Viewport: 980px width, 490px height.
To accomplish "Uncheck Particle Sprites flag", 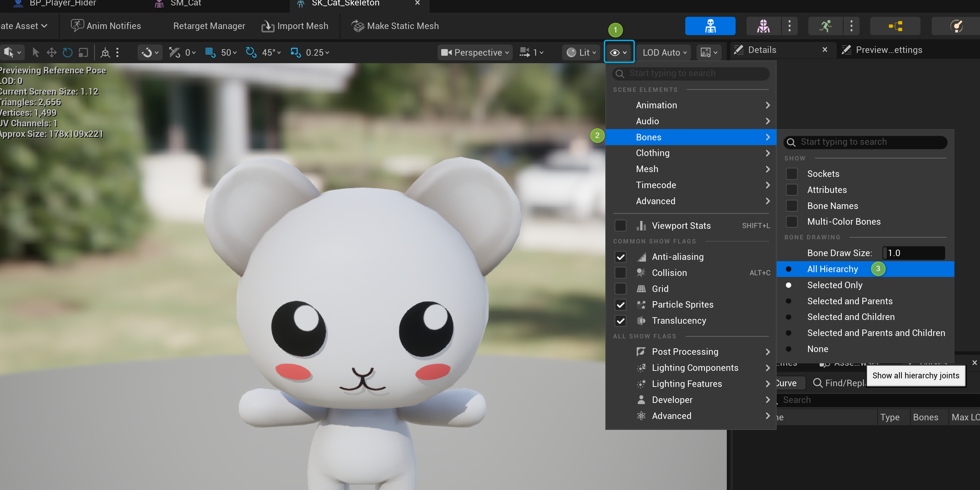I will [x=620, y=305].
